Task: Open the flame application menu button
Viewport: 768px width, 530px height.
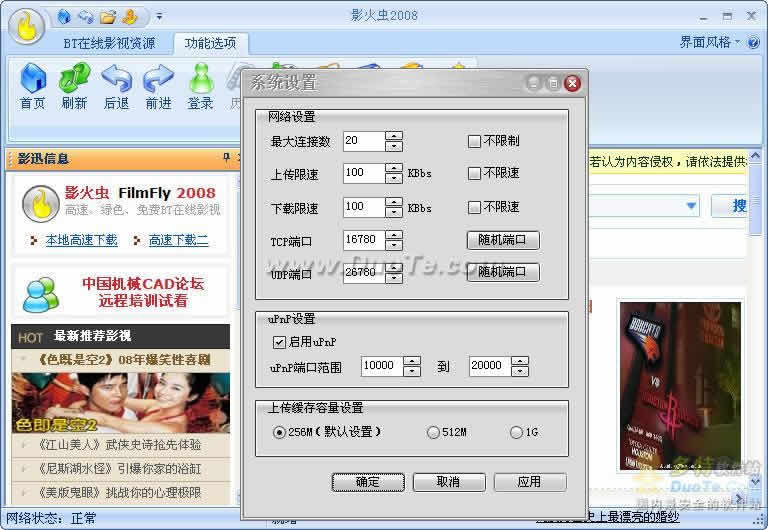Action: (26, 26)
